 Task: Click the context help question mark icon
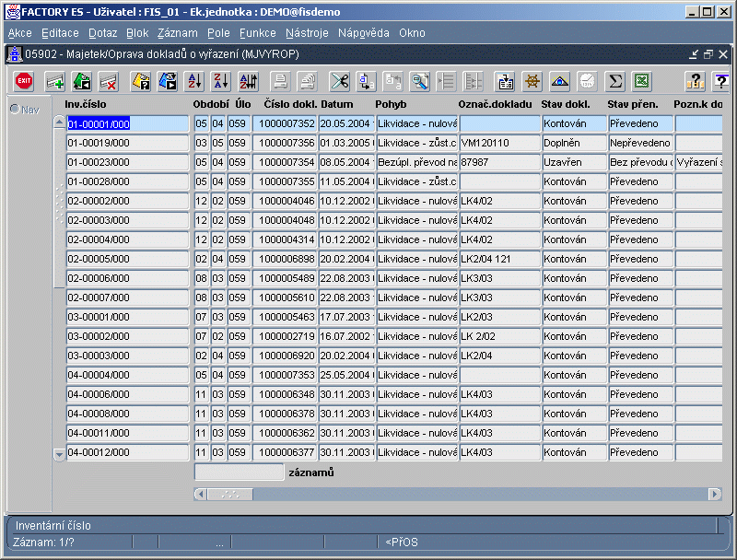[720, 81]
